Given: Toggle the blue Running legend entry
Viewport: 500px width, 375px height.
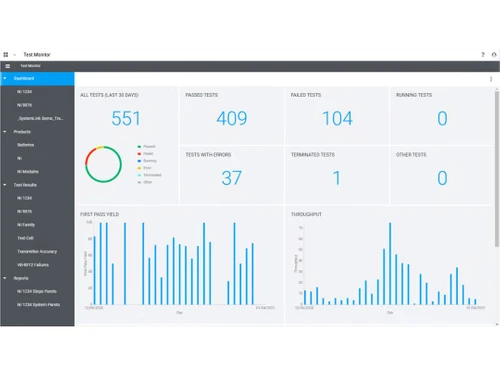Looking at the screenshot, I should tap(147, 161).
